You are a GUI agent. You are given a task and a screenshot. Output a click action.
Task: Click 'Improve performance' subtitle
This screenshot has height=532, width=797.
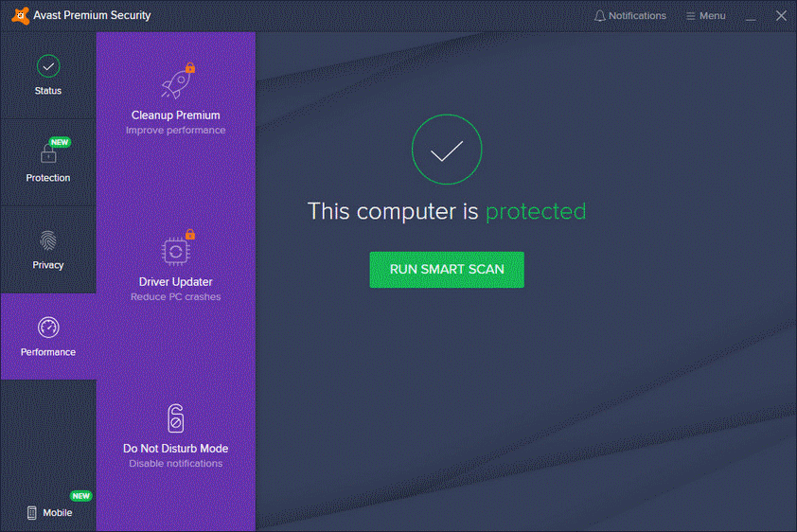[x=176, y=131]
